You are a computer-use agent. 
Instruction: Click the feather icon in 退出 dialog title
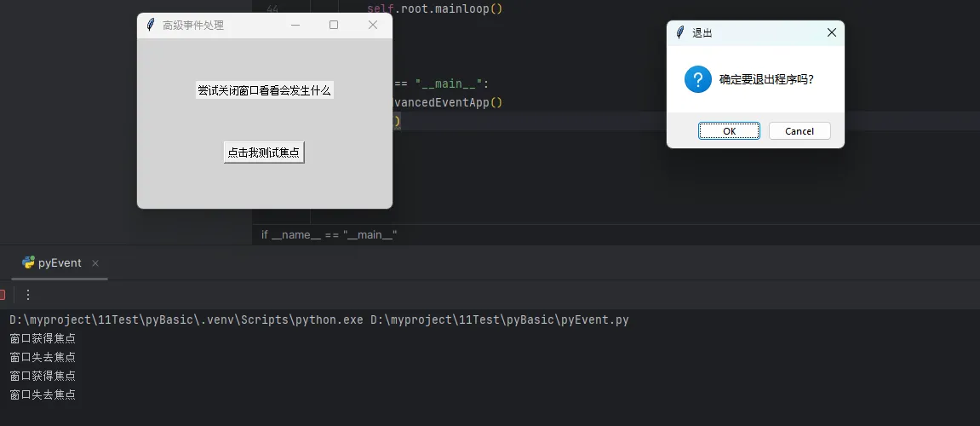(679, 33)
